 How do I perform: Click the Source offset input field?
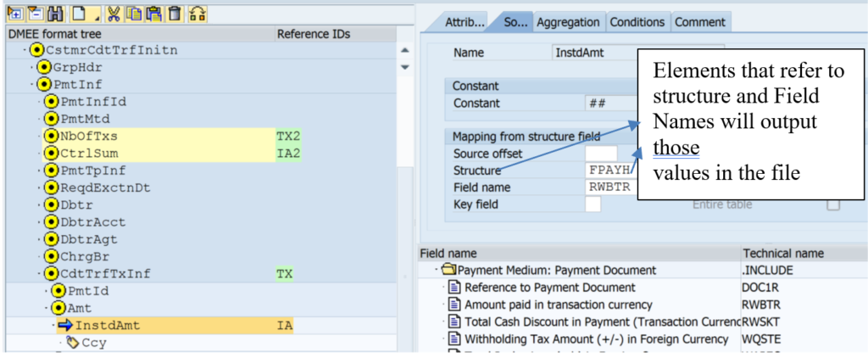click(601, 154)
